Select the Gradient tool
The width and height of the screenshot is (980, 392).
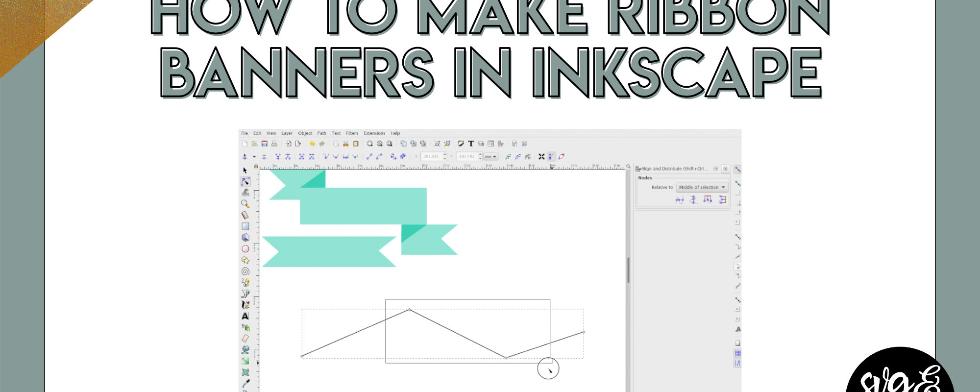click(x=245, y=361)
